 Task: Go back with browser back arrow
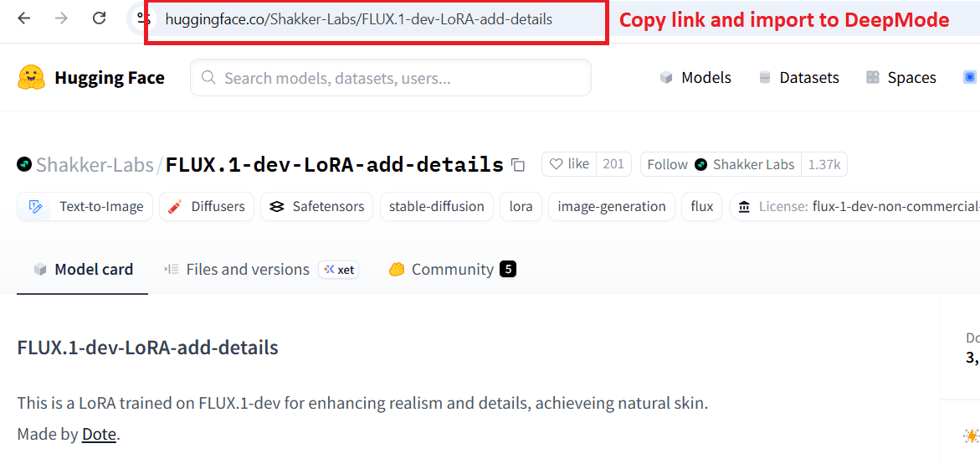(23, 18)
